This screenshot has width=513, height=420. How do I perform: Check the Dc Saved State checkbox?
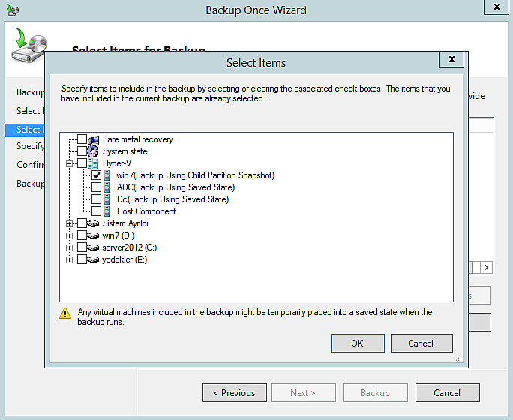coord(96,199)
